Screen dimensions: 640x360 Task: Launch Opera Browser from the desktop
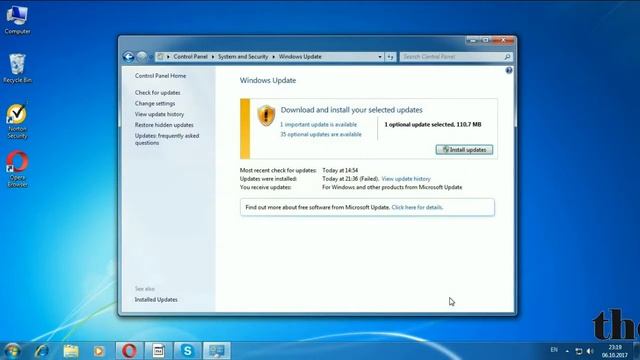point(17,169)
